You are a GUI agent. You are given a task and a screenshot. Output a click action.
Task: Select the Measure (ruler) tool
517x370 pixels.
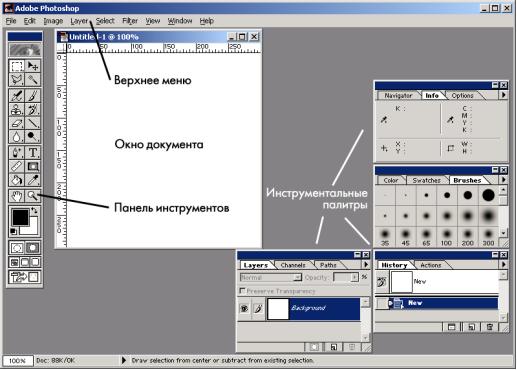tap(17, 166)
